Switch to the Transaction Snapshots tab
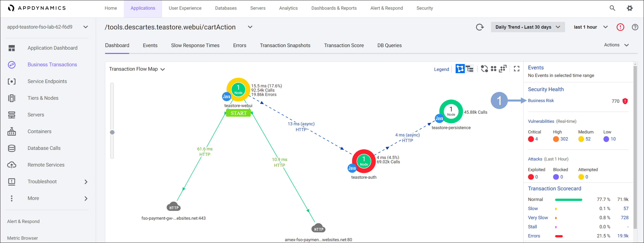 (285, 45)
